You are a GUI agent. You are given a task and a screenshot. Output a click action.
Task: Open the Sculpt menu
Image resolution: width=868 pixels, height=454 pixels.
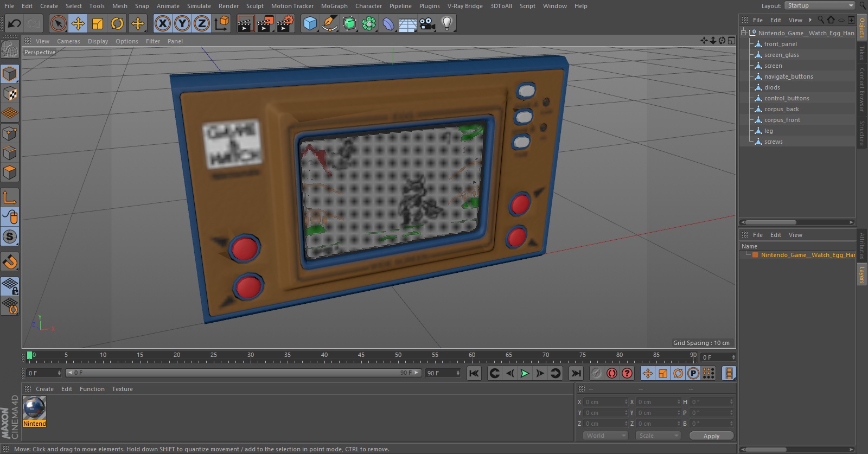[x=255, y=6]
